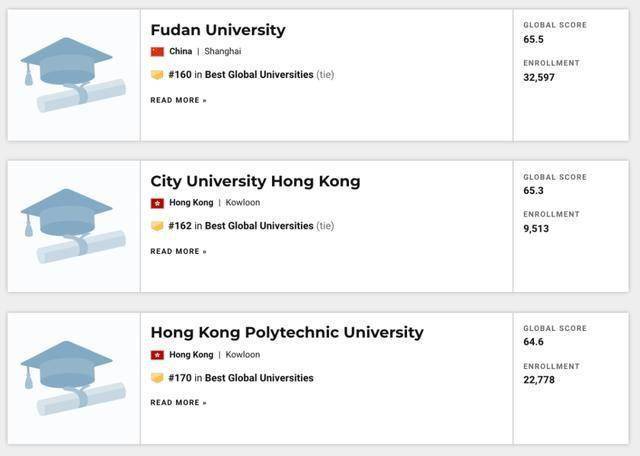This screenshot has width=640, height=456.
Task: Click Fudan's Best Global Universities link
Action: (x=259, y=75)
